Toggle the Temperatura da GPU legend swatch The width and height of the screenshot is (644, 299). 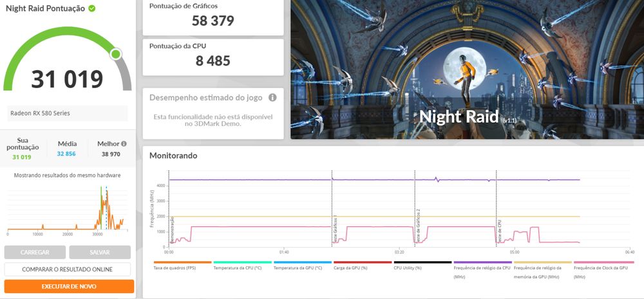302,262
